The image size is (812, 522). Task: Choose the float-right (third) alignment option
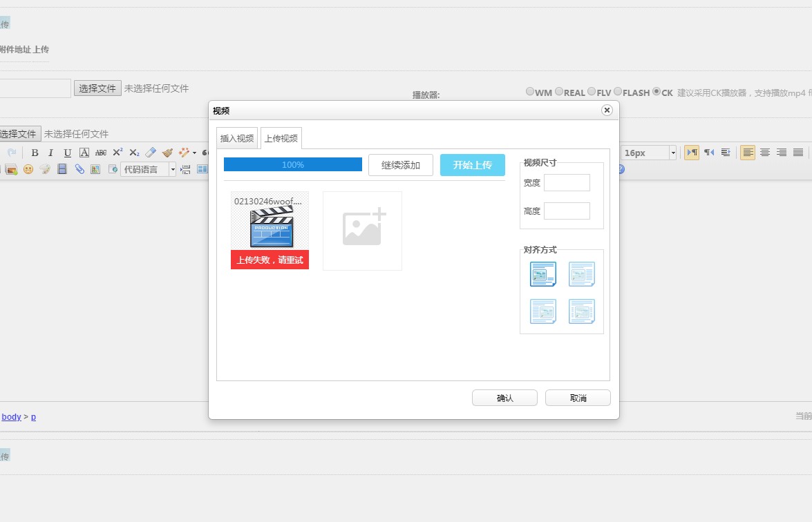tap(543, 311)
